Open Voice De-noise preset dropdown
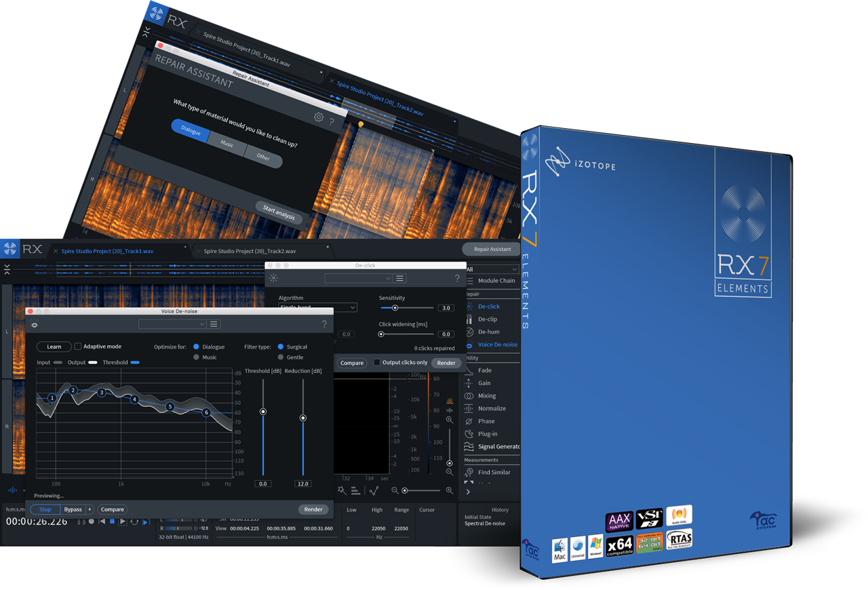 pyautogui.click(x=172, y=325)
